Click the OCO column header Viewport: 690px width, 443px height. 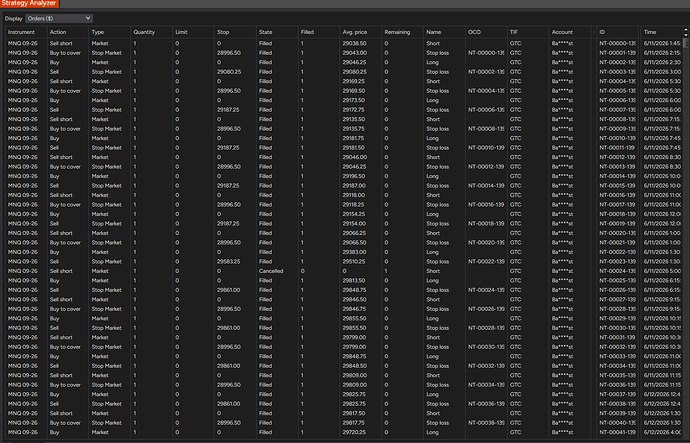point(486,32)
